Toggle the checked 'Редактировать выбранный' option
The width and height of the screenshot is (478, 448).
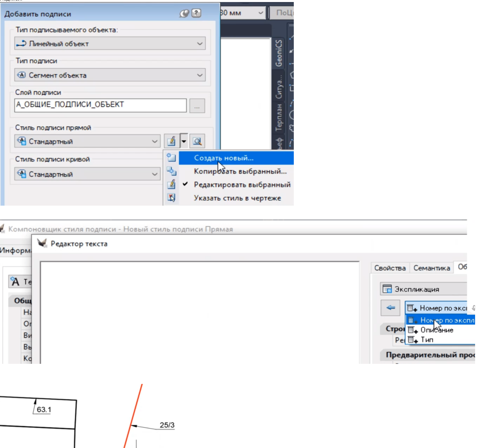[242, 185]
